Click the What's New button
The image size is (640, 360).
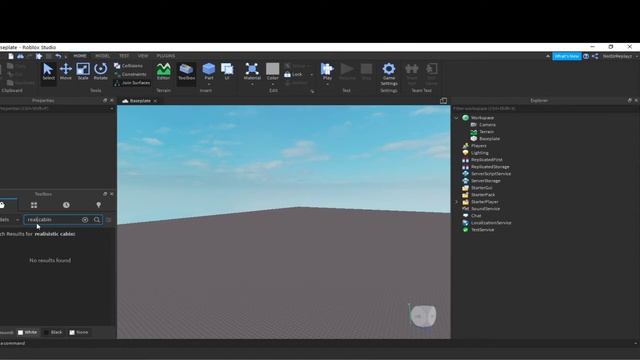coord(567,56)
